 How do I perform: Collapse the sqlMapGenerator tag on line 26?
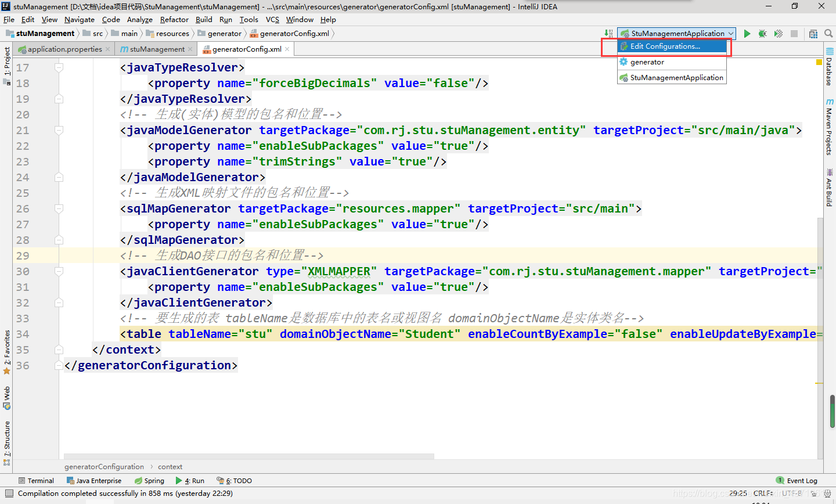[x=59, y=208]
